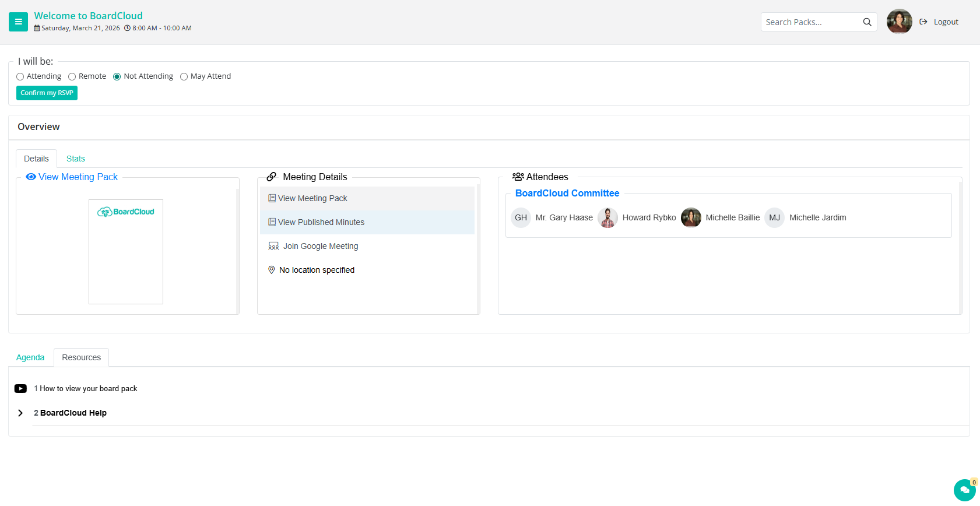The height and width of the screenshot is (506, 980).
Task: Select the Remote radio option
Action: point(72,76)
